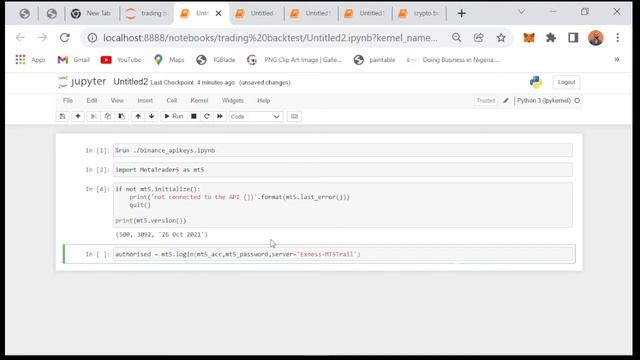Click the Jupyter logo
640x360 pixels.
(82, 82)
